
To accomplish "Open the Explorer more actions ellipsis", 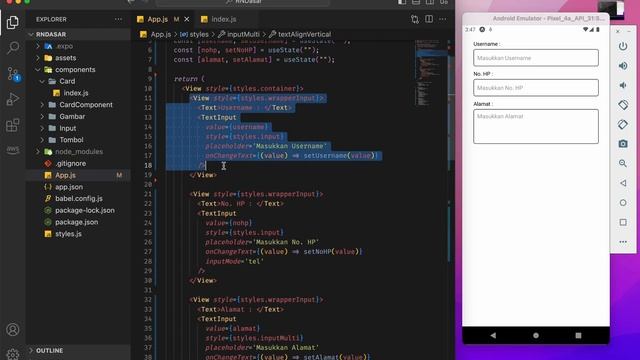I will [118, 19].
